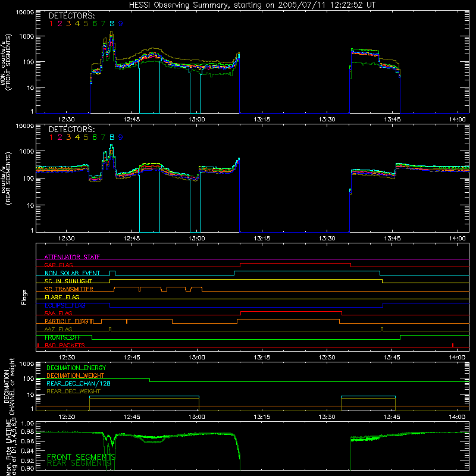Select detector 6 in front segments legend
Image resolution: width=476 pixels, height=476 pixels.
(x=95, y=24)
